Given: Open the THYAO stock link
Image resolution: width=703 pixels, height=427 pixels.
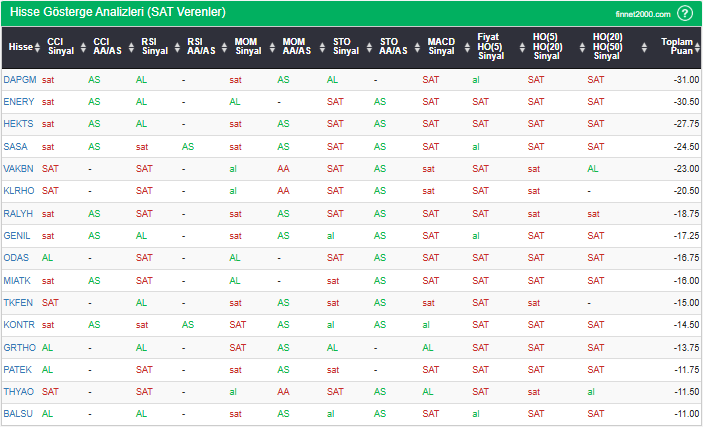Looking at the screenshot, I should [x=19, y=391].
